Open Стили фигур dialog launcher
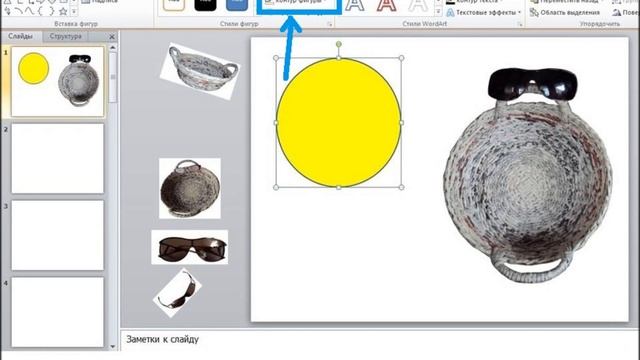The height and width of the screenshot is (360, 640). pyautogui.click(x=329, y=24)
